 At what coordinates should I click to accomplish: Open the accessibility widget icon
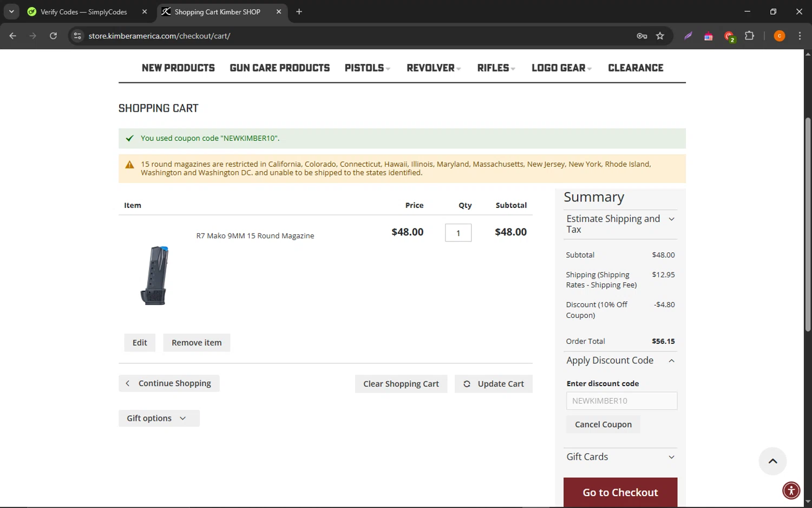click(x=791, y=491)
